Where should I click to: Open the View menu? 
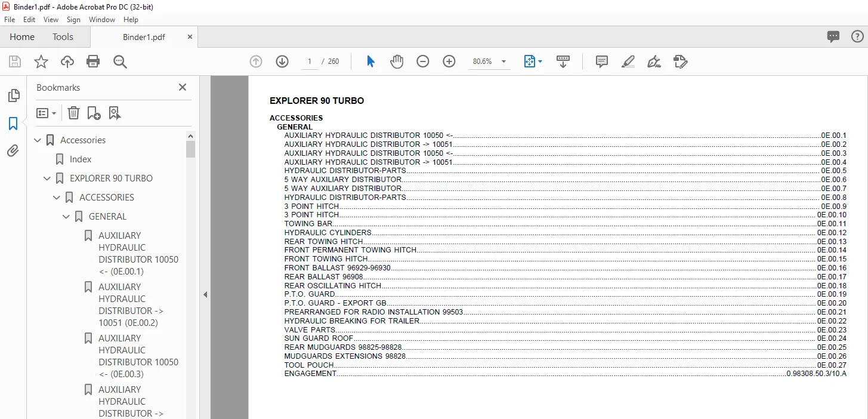pyautogui.click(x=51, y=20)
